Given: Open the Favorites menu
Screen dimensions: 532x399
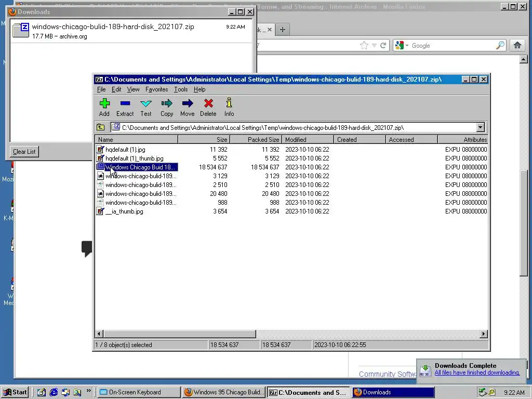Looking at the screenshot, I should click(x=156, y=89).
